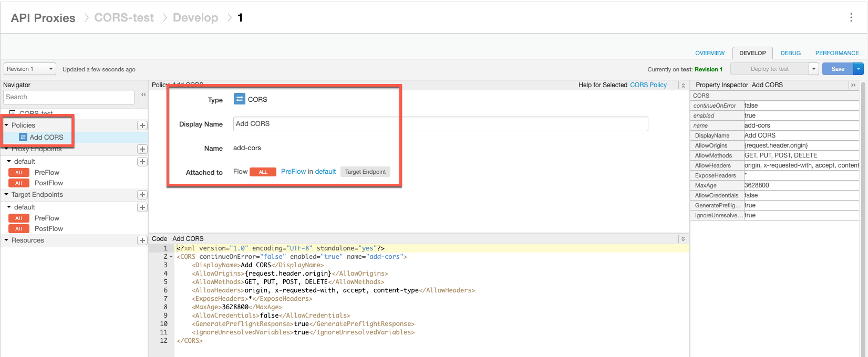This screenshot has height=357, width=868.
Task: Click the Save button
Action: (x=838, y=69)
